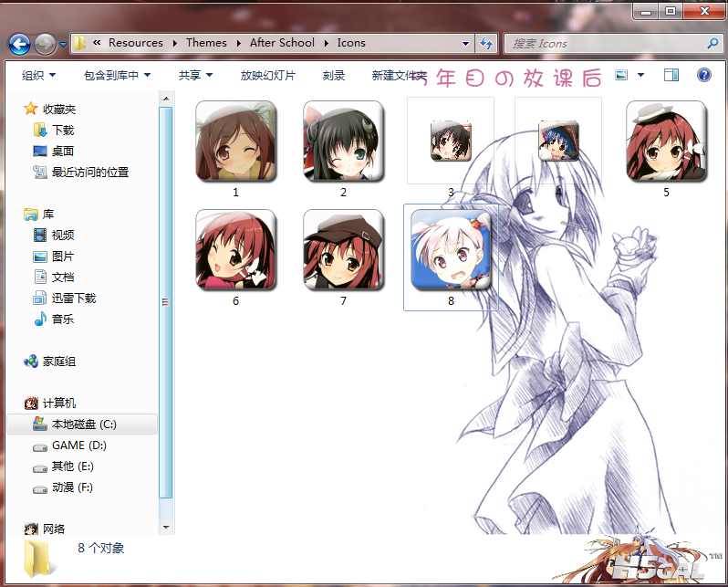Viewport: 728px width, 587px height.
Task: Select 本地磁盘 (C:) drive
Action: (82, 425)
